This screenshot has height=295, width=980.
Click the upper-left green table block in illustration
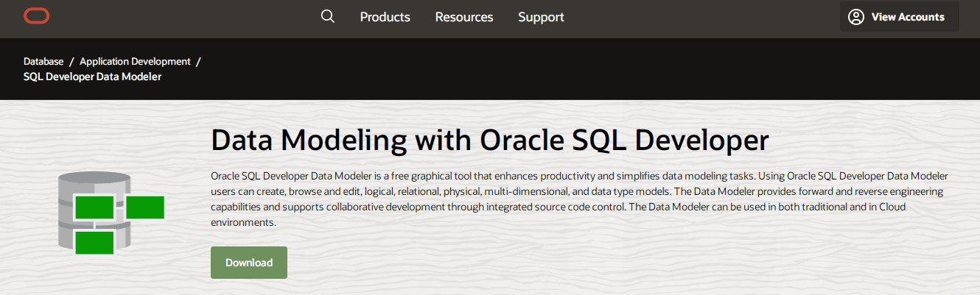point(94,207)
